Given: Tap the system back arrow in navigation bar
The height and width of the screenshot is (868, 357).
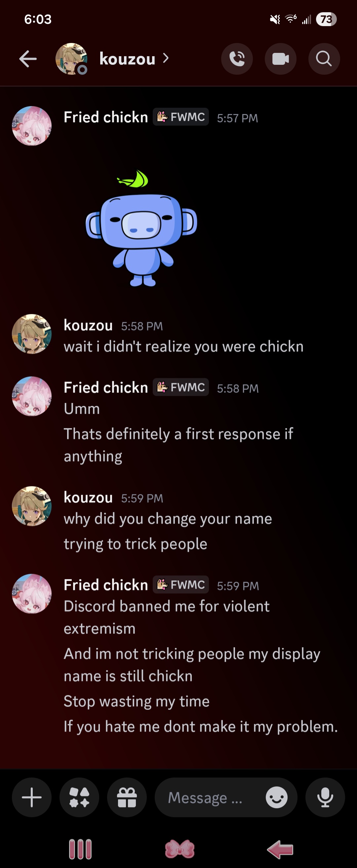Looking at the screenshot, I should click(x=280, y=849).
